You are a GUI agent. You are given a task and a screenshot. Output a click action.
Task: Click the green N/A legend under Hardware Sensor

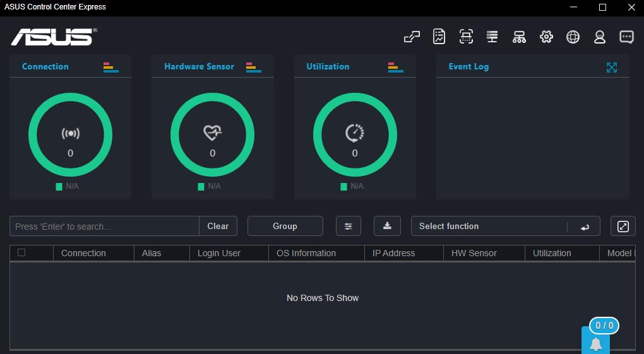[x=209, y=186]
